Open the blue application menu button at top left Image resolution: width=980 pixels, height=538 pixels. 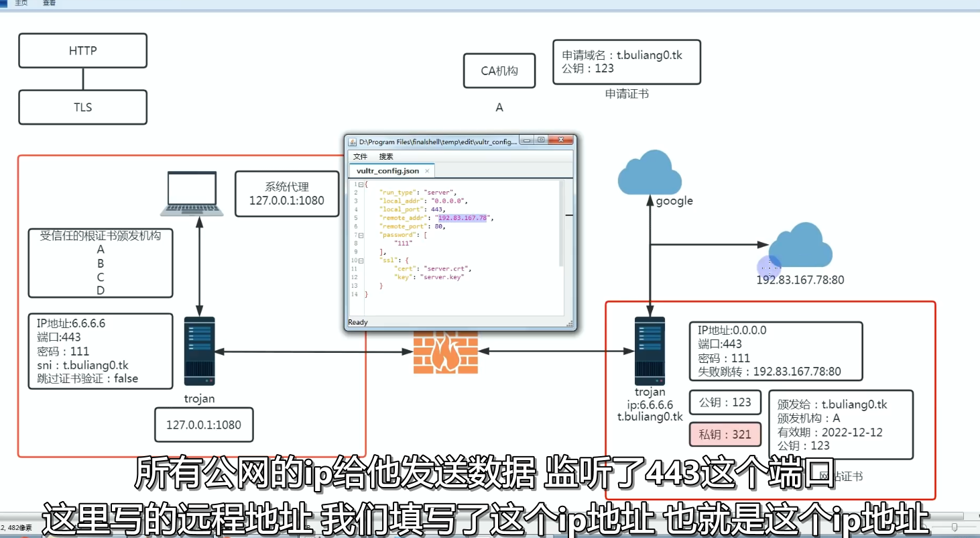[3, 3]
